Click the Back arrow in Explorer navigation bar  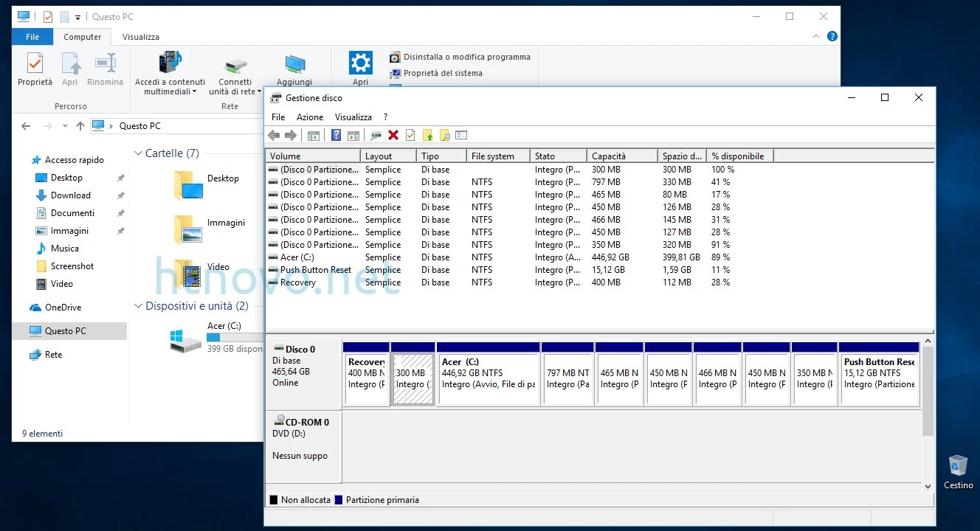click(26, 126)
